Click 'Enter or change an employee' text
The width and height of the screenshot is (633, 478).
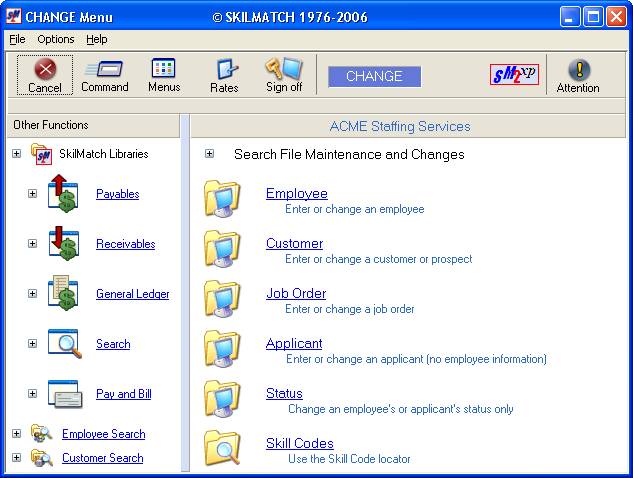click(354, 209)
